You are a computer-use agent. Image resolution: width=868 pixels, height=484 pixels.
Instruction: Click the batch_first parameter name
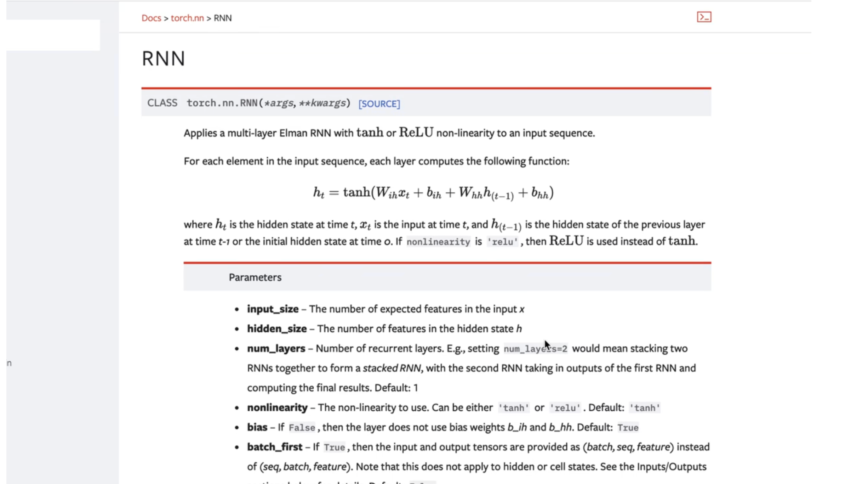coord(275,447)
